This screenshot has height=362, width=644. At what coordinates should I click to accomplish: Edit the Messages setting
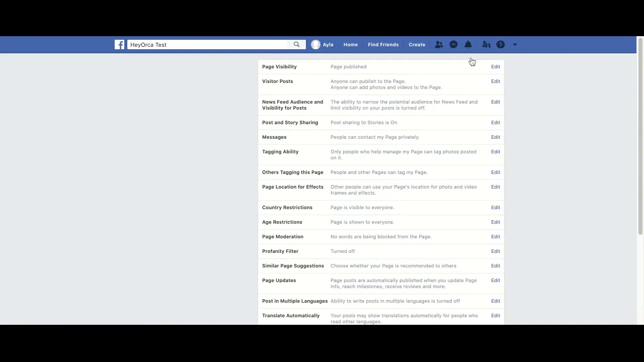coord(496,137)
